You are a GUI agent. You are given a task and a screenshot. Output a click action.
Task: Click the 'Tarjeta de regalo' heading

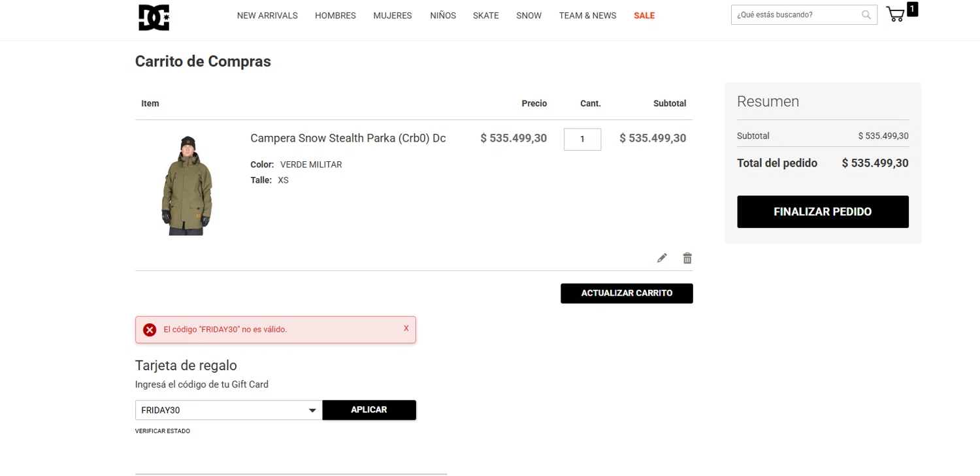(186, 366)
